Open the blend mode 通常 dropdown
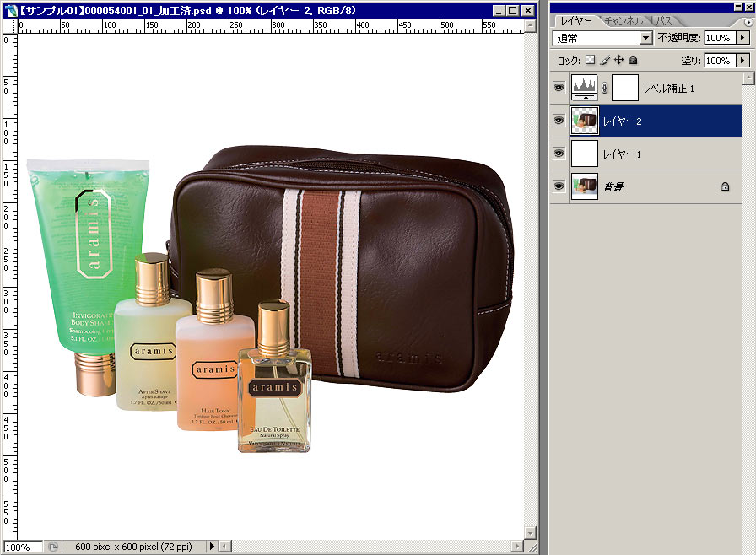The image size is (756, 555). (646, 38)
